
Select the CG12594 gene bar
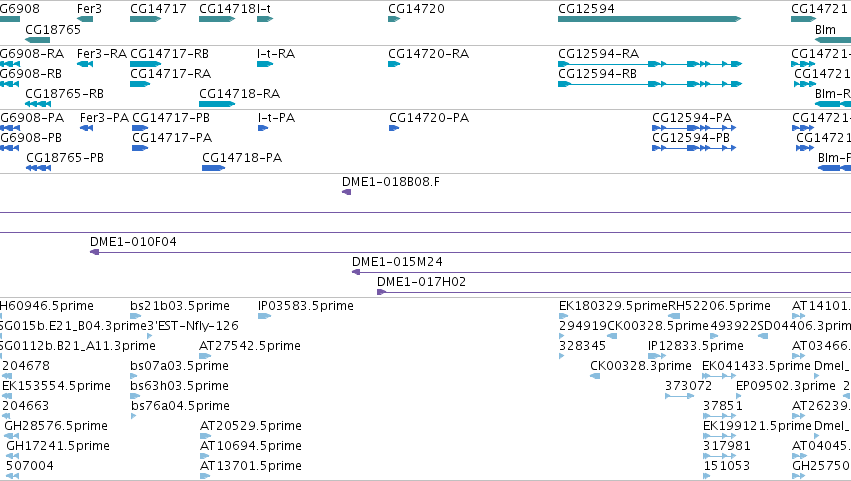tap(649, 20)
